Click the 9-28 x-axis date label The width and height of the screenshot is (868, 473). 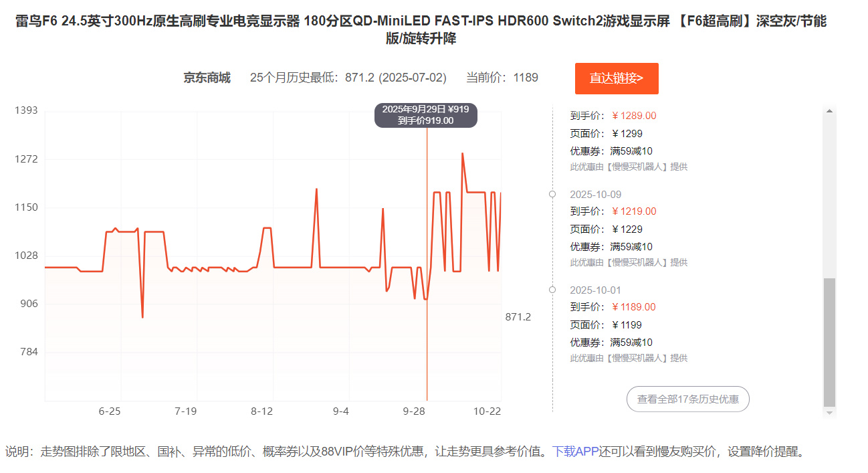coord(415,411)
